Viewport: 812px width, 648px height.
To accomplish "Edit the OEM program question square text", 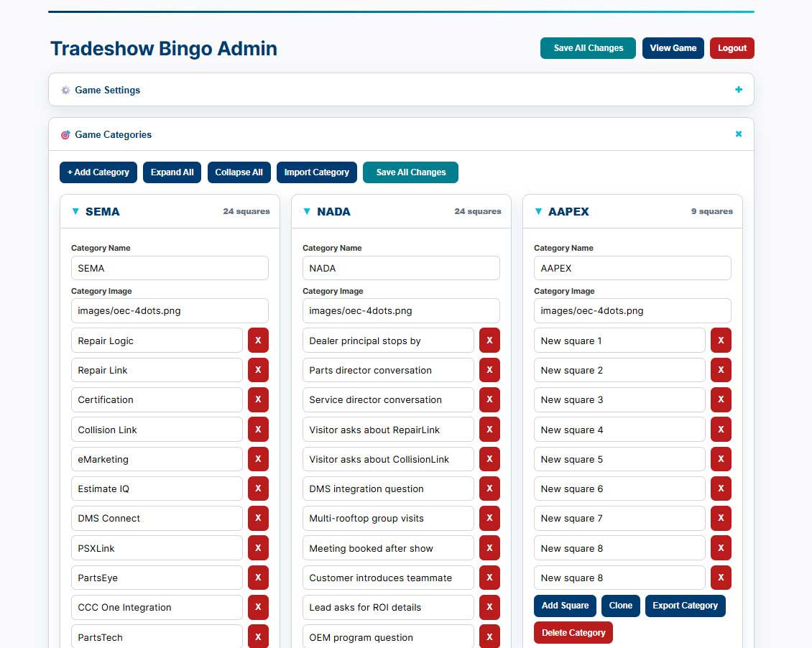I will pos(388,637).
